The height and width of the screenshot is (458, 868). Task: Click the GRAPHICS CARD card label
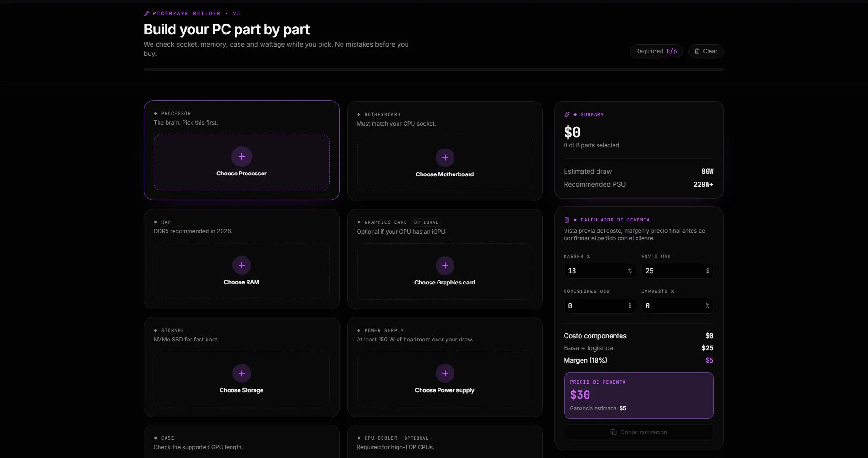click(385, 222)
